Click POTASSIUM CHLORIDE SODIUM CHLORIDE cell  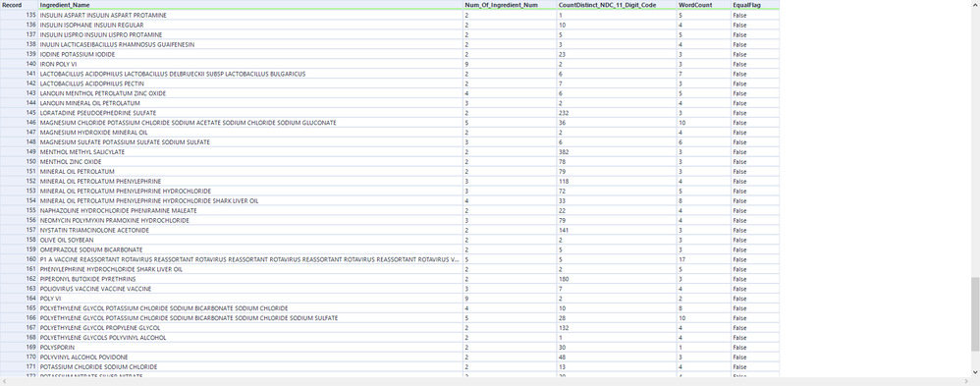(x=250, y=366)
